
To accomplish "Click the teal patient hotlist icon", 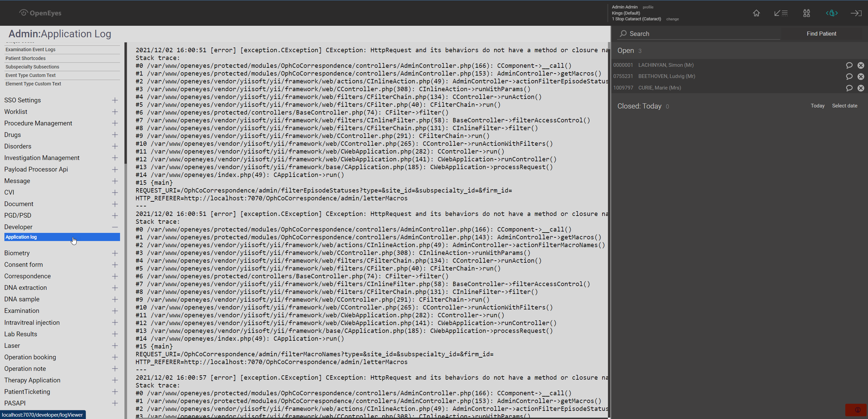I will (831, 13).
